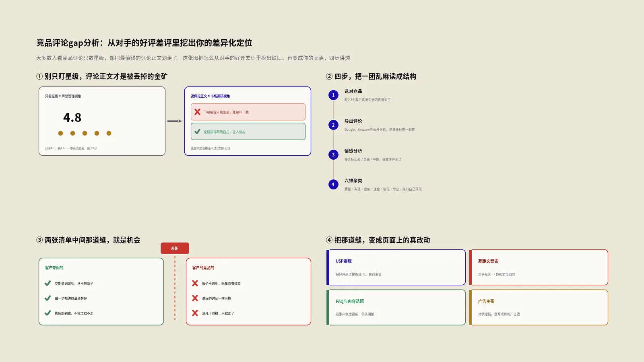Click the text 活儿干得糙，人就走了

pyautogui.click(x=218, y=313)
